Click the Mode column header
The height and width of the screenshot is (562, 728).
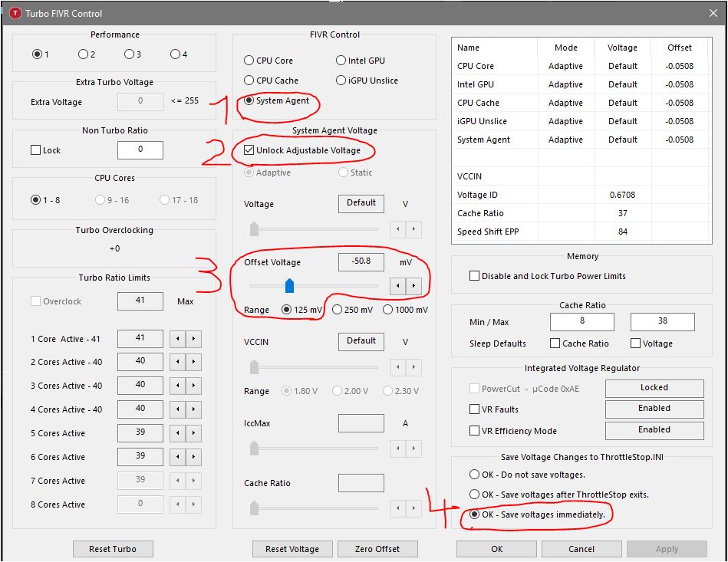566,48
